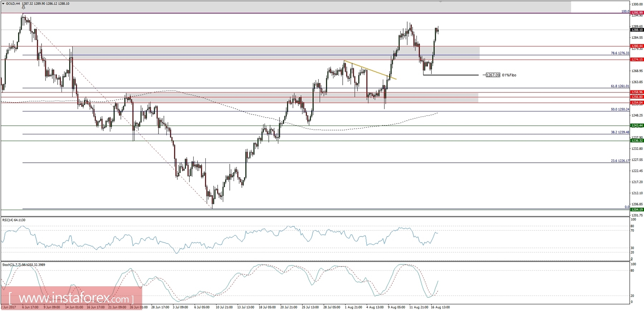Select the 1267.09 price label box
Screen dimensions: 644x311
click(x=493, y=75)
